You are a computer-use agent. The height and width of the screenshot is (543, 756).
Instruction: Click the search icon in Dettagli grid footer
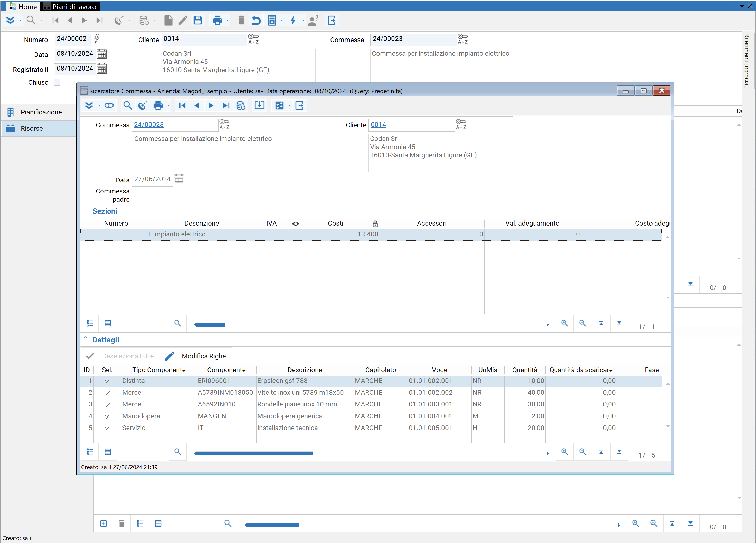click(177, 452)
